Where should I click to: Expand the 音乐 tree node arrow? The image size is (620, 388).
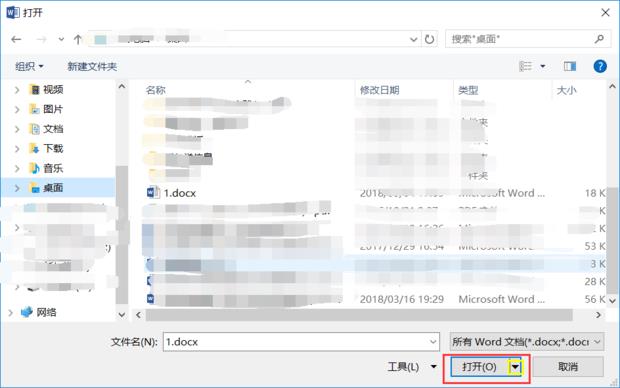[x=17, y=169]
